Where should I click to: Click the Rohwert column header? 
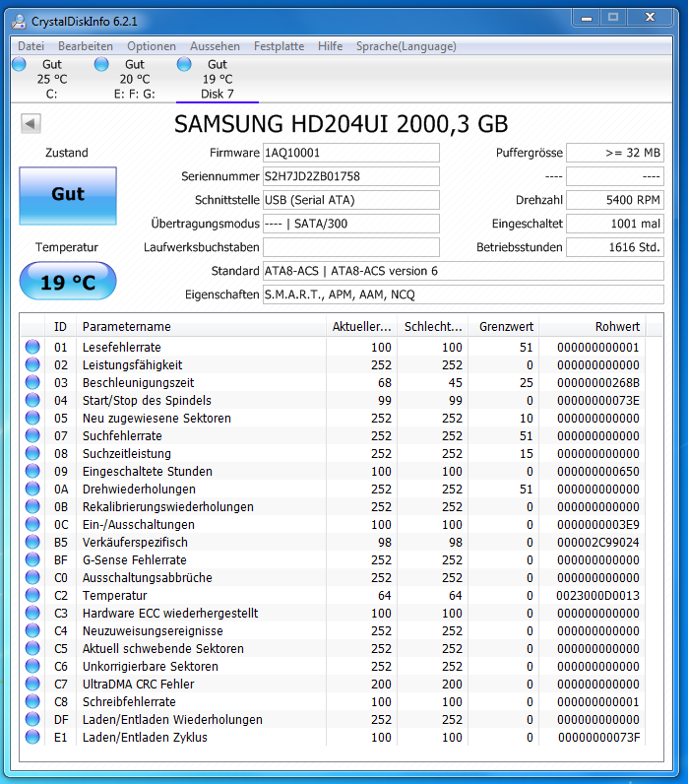click(593, 326)
